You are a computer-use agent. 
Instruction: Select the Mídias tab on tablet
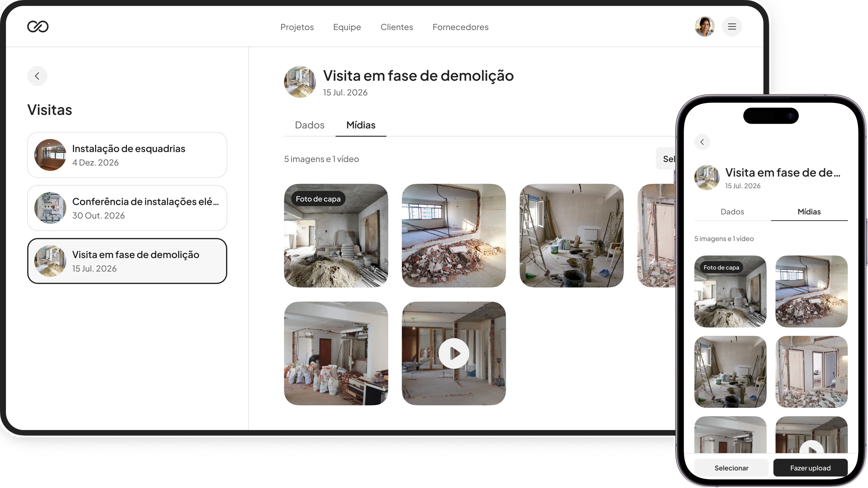tap(361, 125)
